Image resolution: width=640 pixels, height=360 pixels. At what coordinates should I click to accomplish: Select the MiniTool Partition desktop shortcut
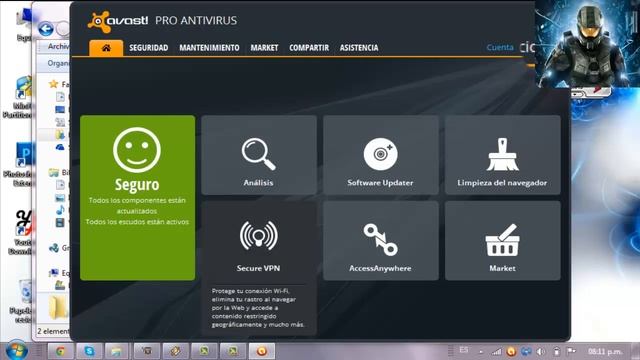pyautogui.click(x=19, y=98)
